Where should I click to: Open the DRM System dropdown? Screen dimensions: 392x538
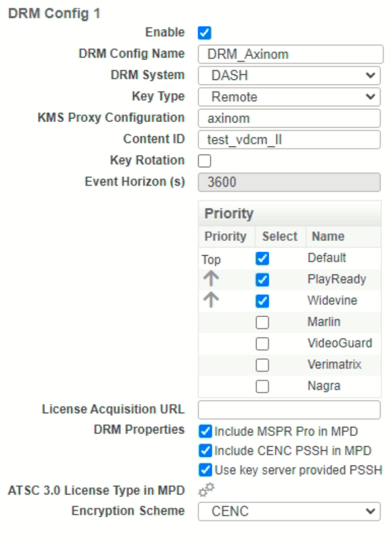point(289,75)
